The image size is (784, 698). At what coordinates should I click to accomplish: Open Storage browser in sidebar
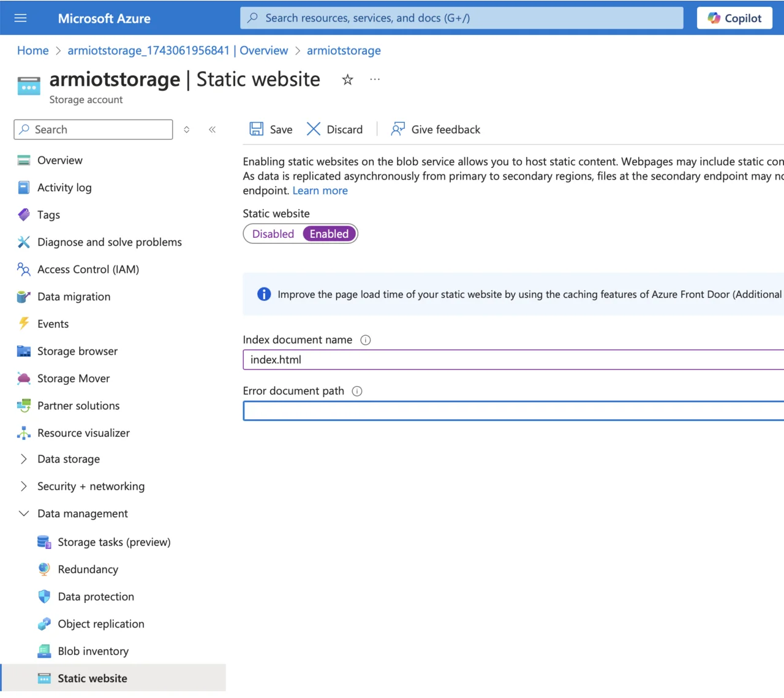tap(77, 351)
